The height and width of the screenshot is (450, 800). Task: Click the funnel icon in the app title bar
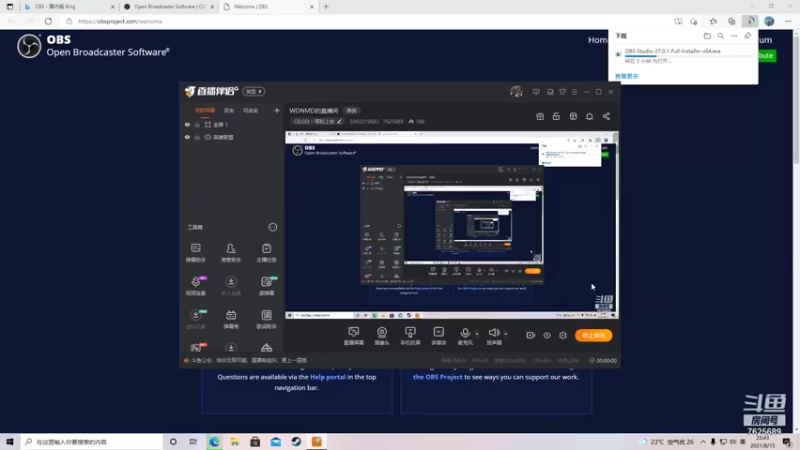tap(562, 92)
